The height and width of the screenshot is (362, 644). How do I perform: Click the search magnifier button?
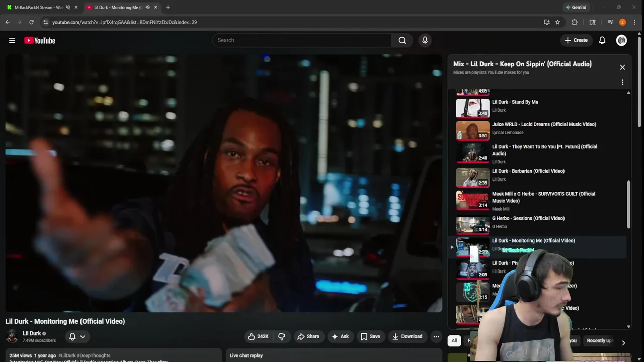pos(402,40)
